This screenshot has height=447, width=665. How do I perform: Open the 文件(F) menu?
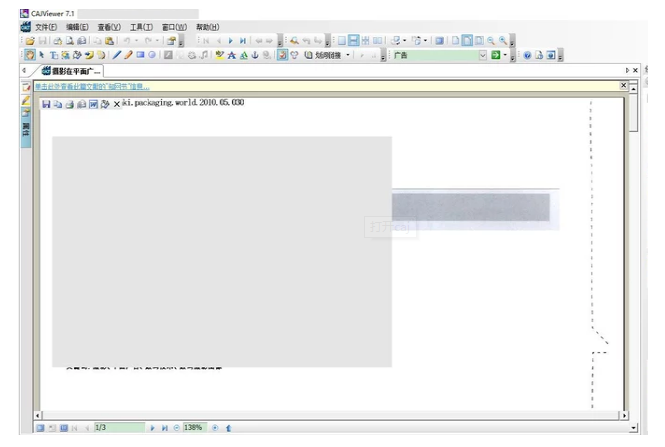[46, 27]
